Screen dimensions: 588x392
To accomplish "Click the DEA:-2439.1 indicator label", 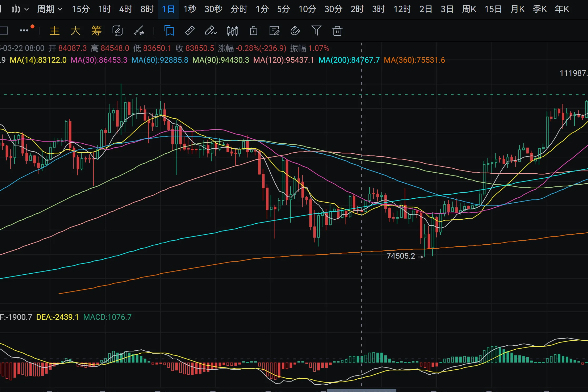I will click(x=57, y=317).
